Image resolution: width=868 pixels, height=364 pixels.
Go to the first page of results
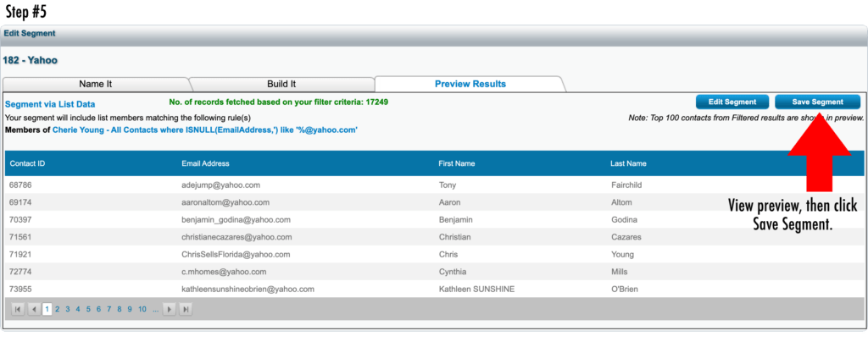[x=18, y=310]
